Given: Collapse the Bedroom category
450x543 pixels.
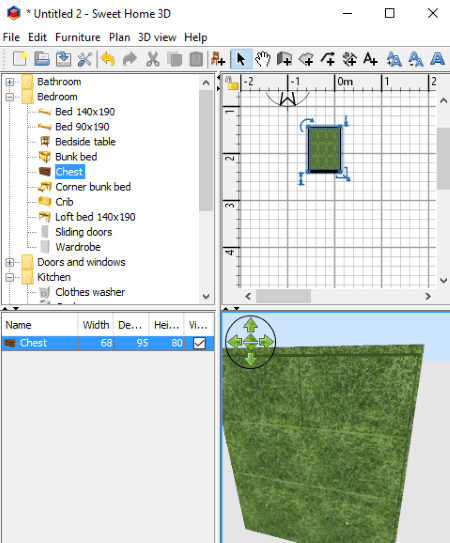Looking at the screenshot, I should click(9, 97).
